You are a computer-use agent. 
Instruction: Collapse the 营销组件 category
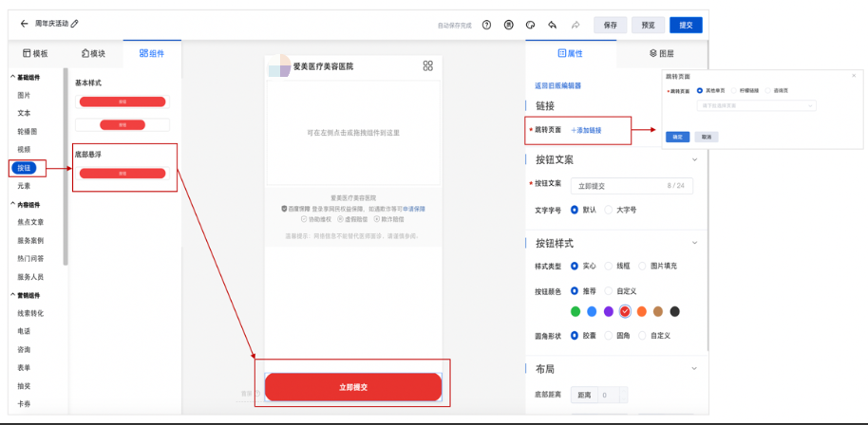coord(13,296)
